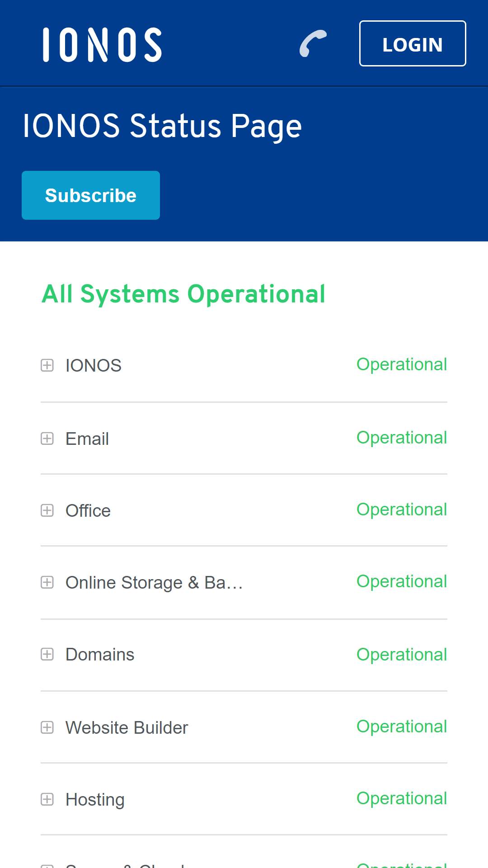Select the IONOS Status Page heading
This screenshot has height=868, width=488.
(x=162, y=126)
